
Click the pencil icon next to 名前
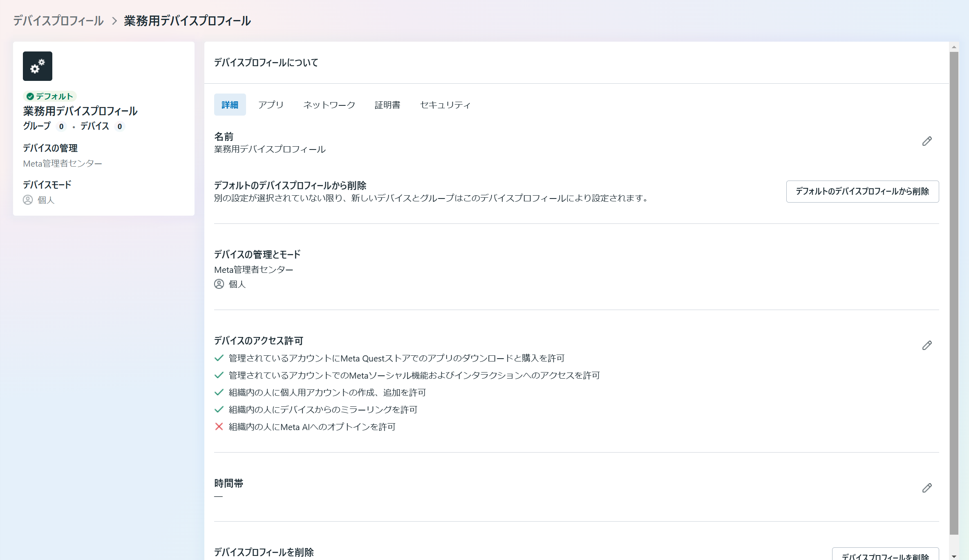coord(926,141)
